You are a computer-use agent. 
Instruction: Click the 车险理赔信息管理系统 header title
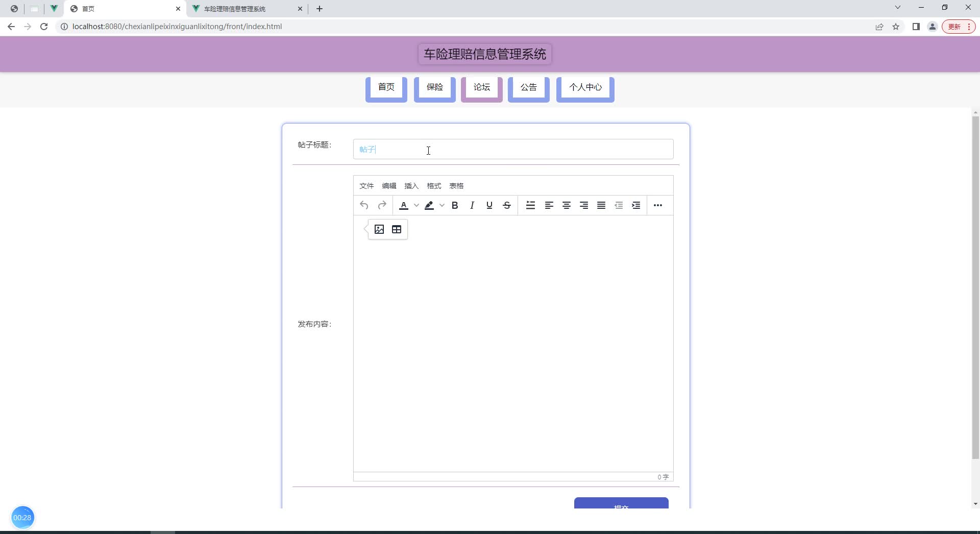tap(485, 54)
